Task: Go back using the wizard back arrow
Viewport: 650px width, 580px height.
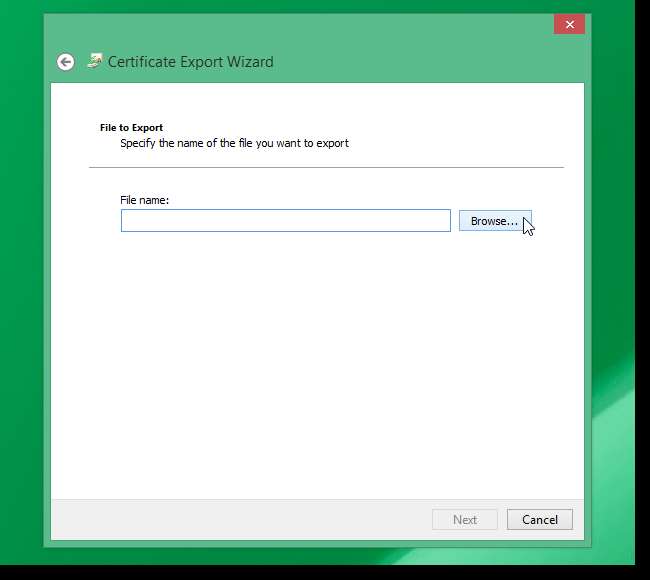Action: [65, 62]
